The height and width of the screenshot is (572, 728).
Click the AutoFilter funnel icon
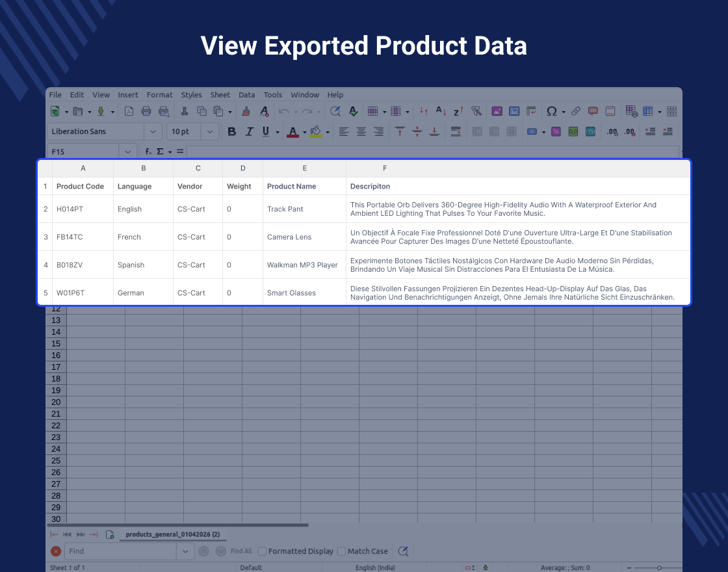point(476,111)
